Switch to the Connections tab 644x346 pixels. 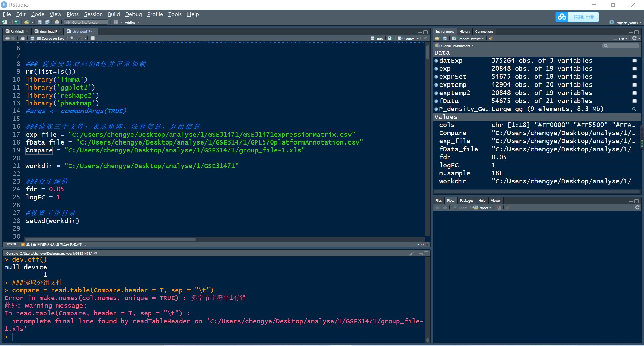[x=484, y=31]
